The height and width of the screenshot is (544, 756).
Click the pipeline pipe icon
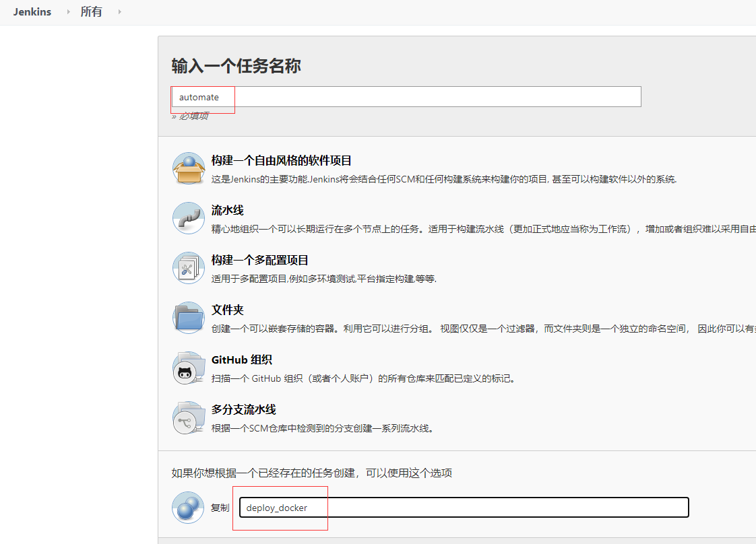click(189, 217)
